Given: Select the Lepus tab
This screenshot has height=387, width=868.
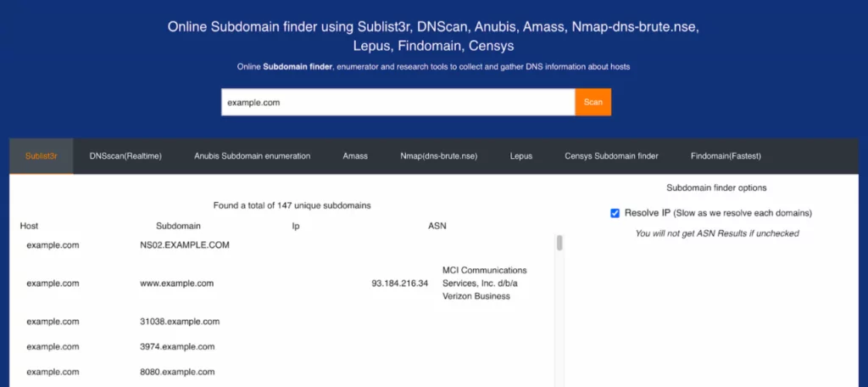Looking at the screenshot, I should click(x=521, y=156).
